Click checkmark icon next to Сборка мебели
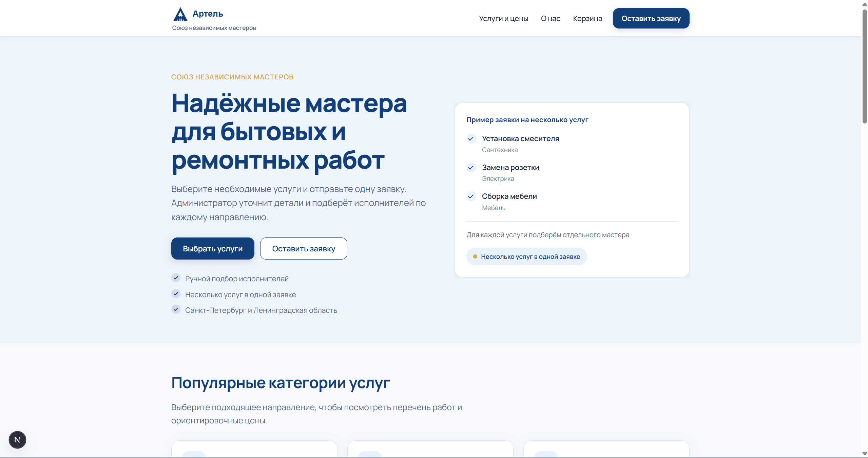The image size is (868, 458). point(471,196)
